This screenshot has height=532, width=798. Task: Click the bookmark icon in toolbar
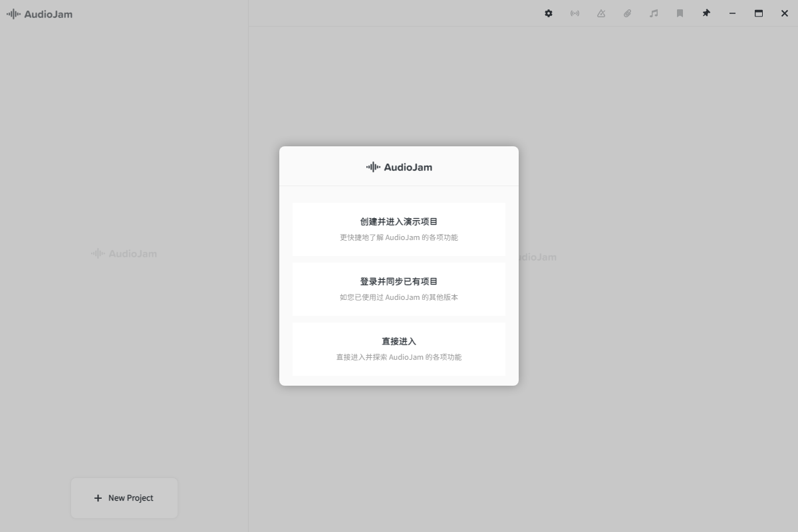click(680, 13)
